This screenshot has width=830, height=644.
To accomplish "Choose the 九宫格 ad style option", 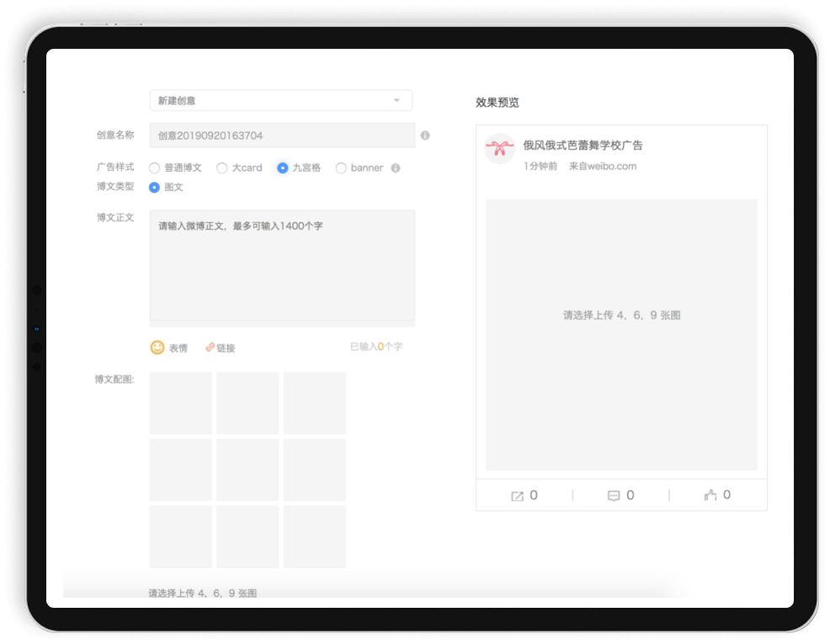I will pos(283,168).
